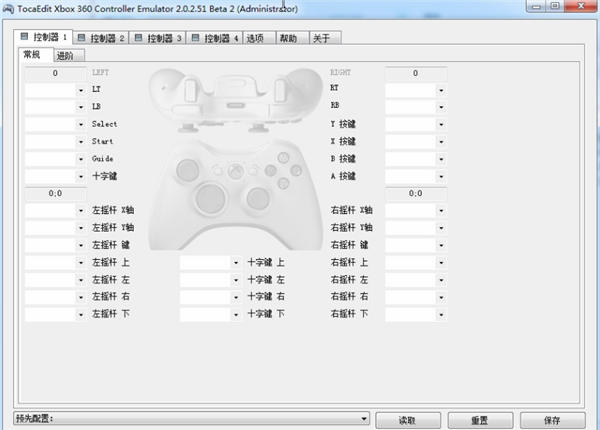600x430 pixels.
Task: Open the 左摇杆 键 dropdown
Action: tap(56, 245)
